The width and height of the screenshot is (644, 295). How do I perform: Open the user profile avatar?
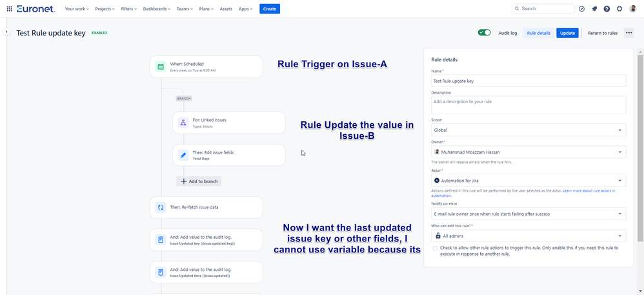click(632, 8)
